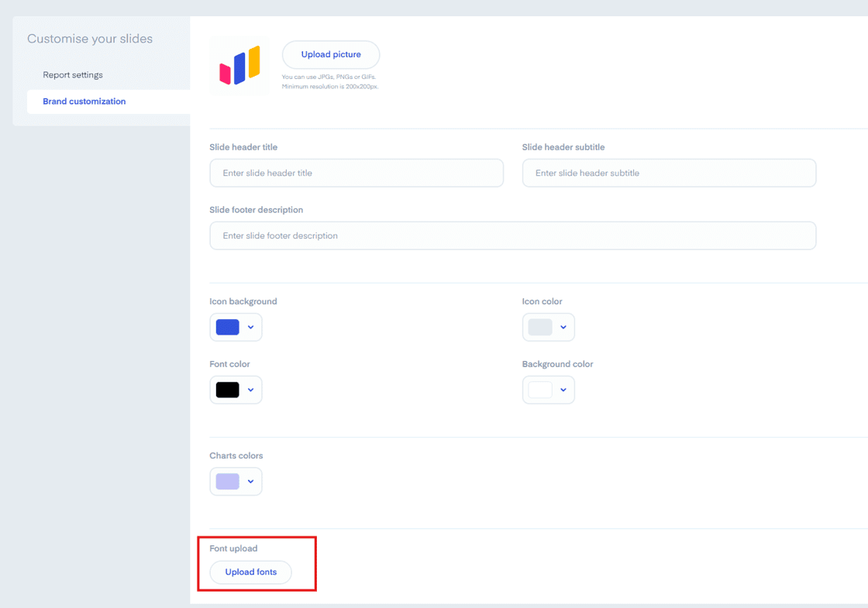Click the 'Slide header subtitle' label

click(563, 147)
